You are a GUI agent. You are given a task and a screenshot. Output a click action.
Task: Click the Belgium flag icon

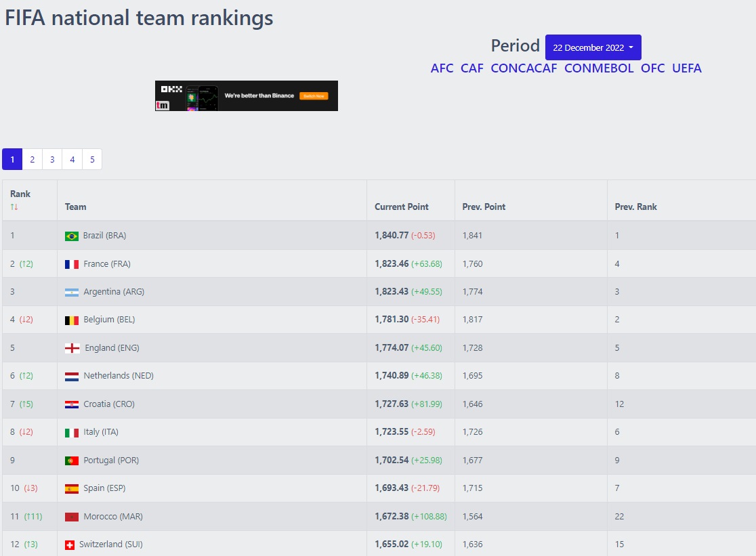click(x=71, y=320)
